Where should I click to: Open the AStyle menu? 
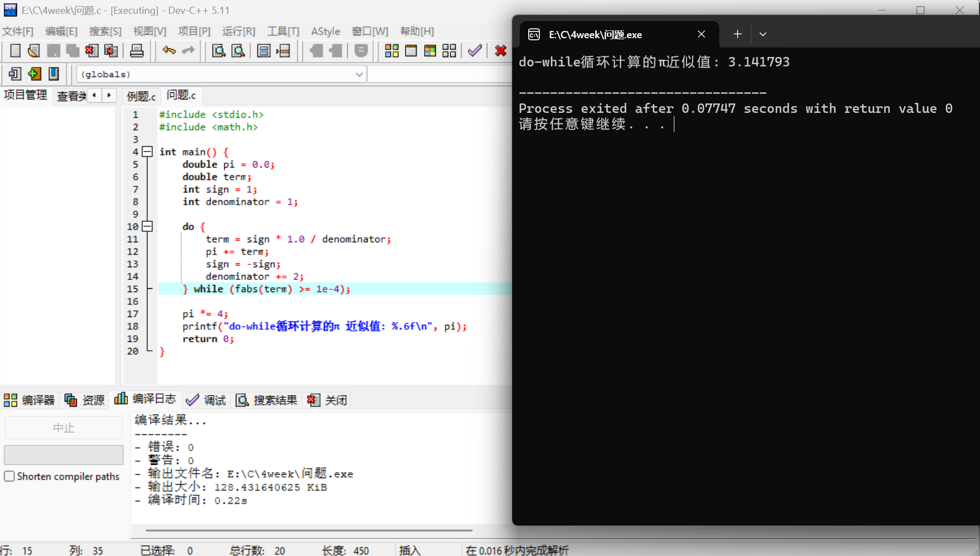point(326,32)
